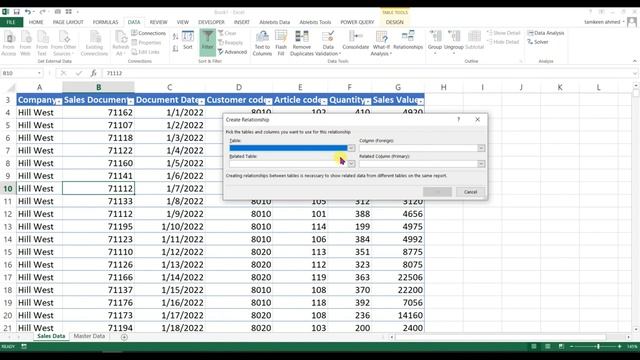Click the Save icon in quick access toolbar
Screen dimensions: 640x360
16,12
